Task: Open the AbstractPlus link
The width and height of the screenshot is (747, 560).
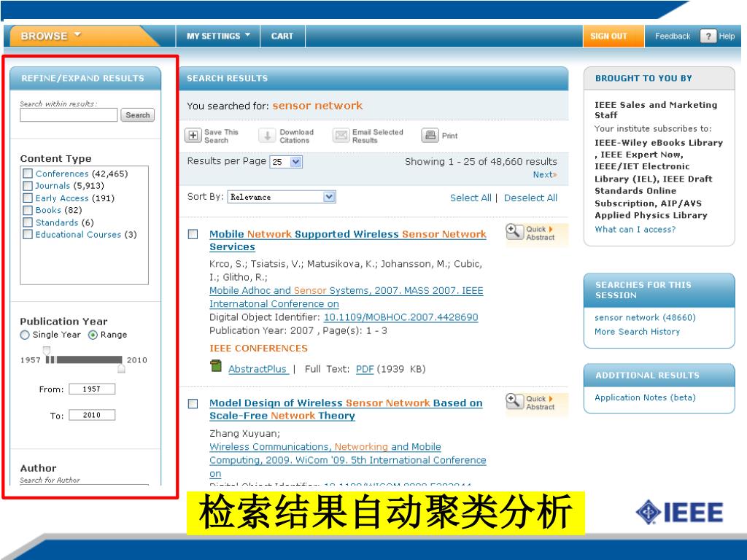Action: pos(258,369)
